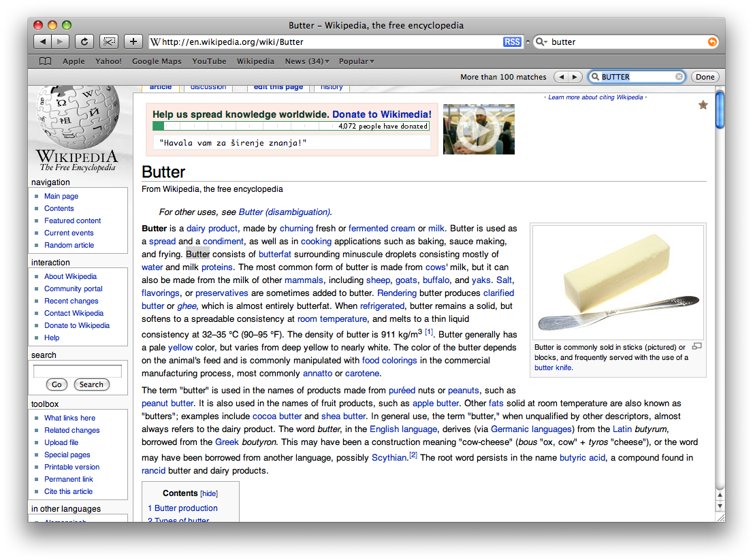Click the scroll down arrow
The width and height of the screenshot is (753, 560).
[x=720, y=506]
